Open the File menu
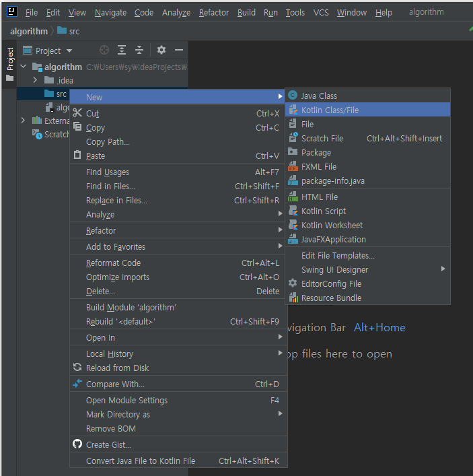Screen dimensions: 473x476 coord(31,12)
